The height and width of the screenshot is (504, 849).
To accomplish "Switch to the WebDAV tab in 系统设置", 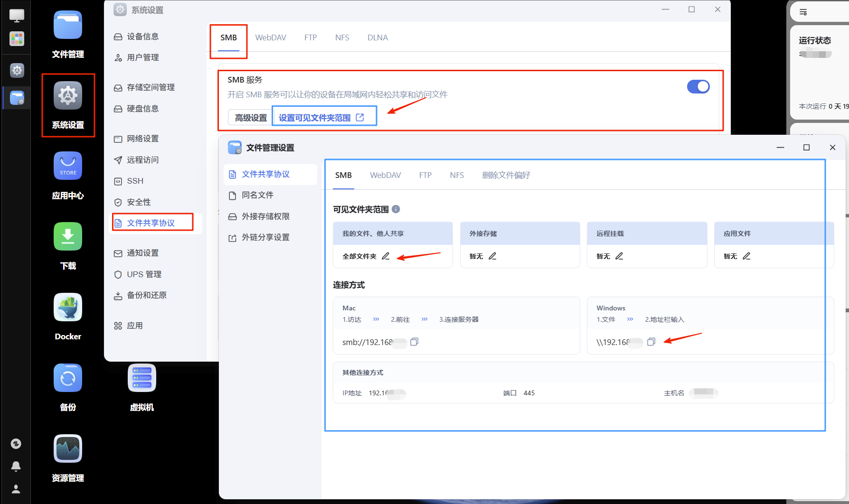I will [271, 37].
